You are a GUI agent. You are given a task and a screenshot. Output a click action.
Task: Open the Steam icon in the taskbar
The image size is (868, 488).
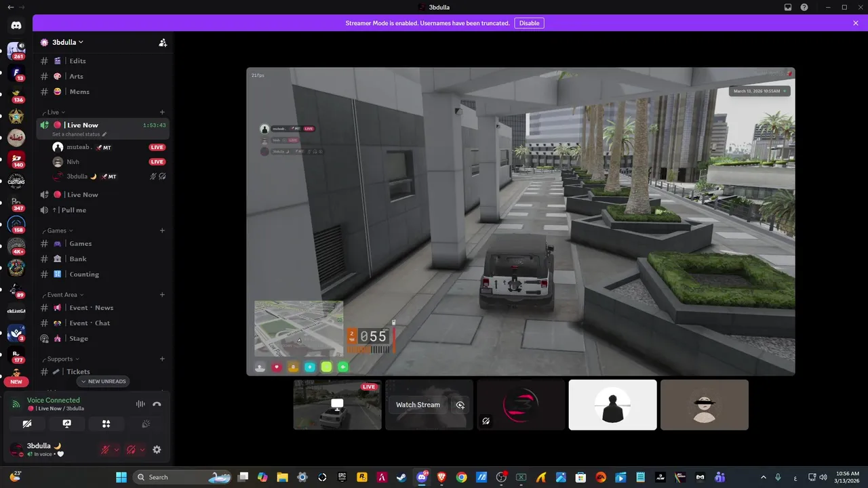pyautogui.click(x=402, y=477)
